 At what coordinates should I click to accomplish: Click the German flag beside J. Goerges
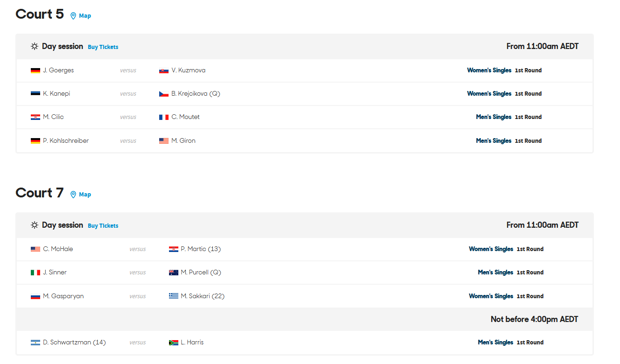point(35,71)
